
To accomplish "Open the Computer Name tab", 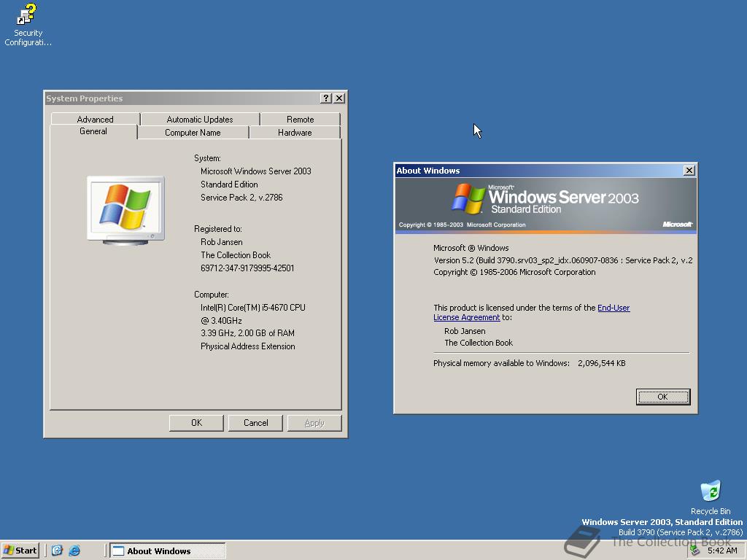I will [193, 133].
